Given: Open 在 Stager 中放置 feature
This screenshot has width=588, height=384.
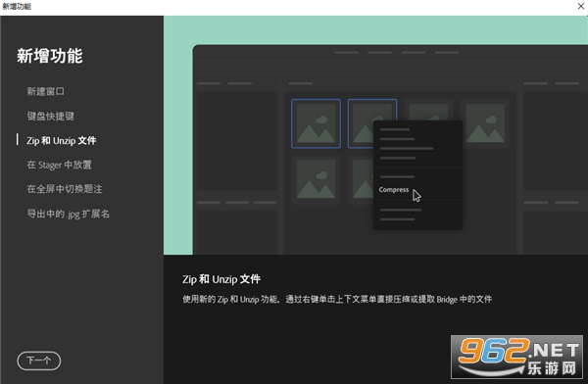Looking at the screenshot, I should pos(59,165).
